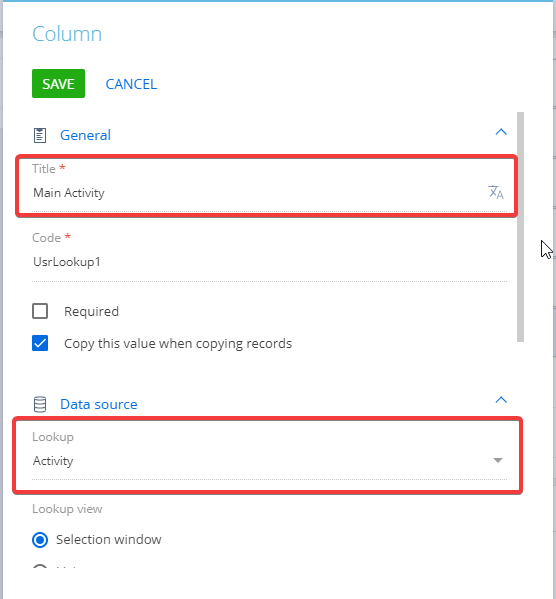Click the CANCEL link
The width and height of the screenshot is (556, 599).
(131, 84)
